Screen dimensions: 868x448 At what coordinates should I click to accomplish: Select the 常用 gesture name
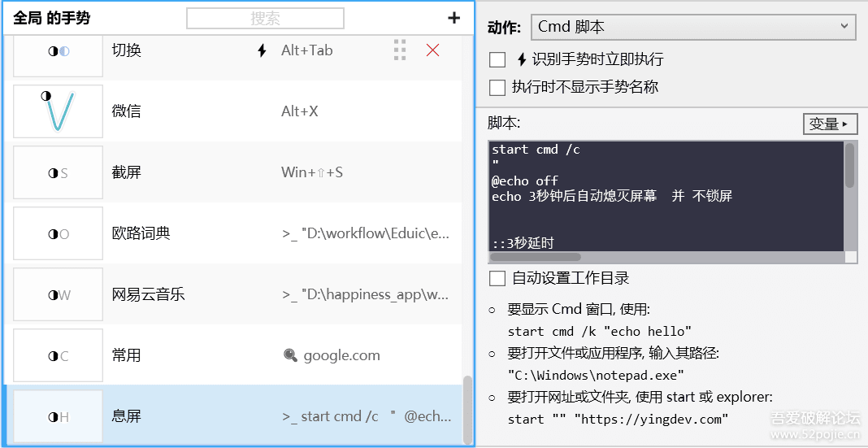pos(126,355)
